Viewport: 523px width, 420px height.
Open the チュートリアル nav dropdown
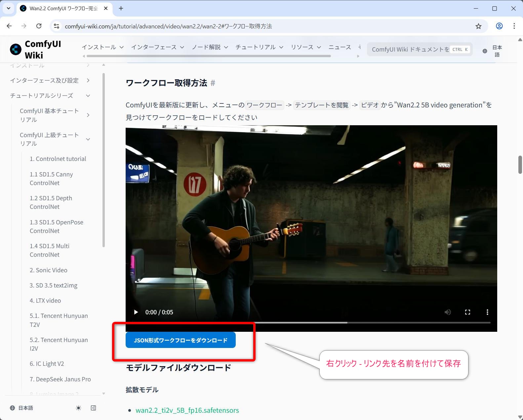(x=260, y=47)
